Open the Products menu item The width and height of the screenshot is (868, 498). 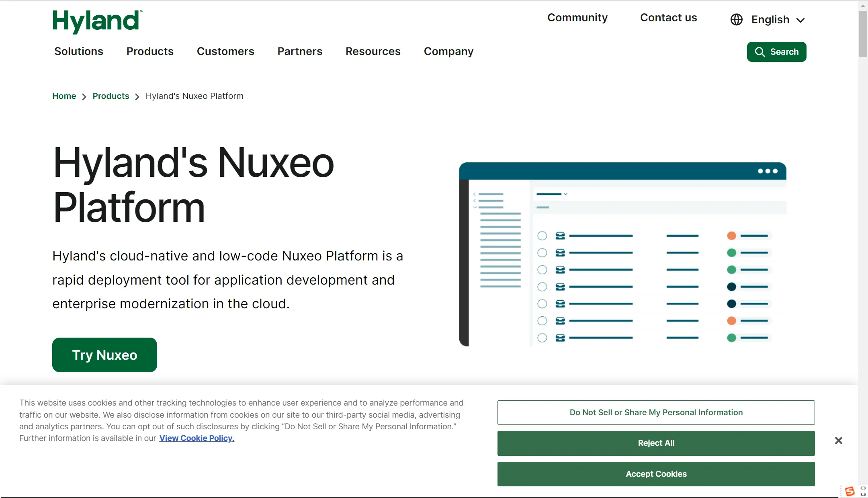pyautogui.click(x=149, y=51)
